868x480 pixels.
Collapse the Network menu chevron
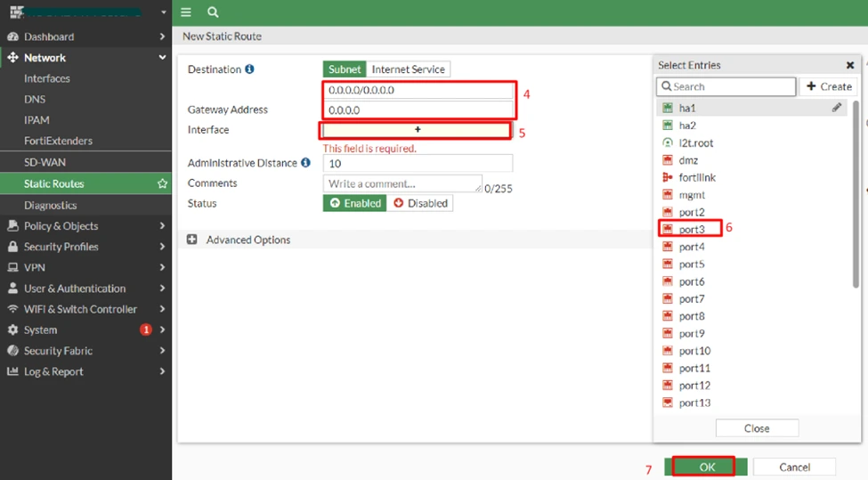(x=162, y=58)
